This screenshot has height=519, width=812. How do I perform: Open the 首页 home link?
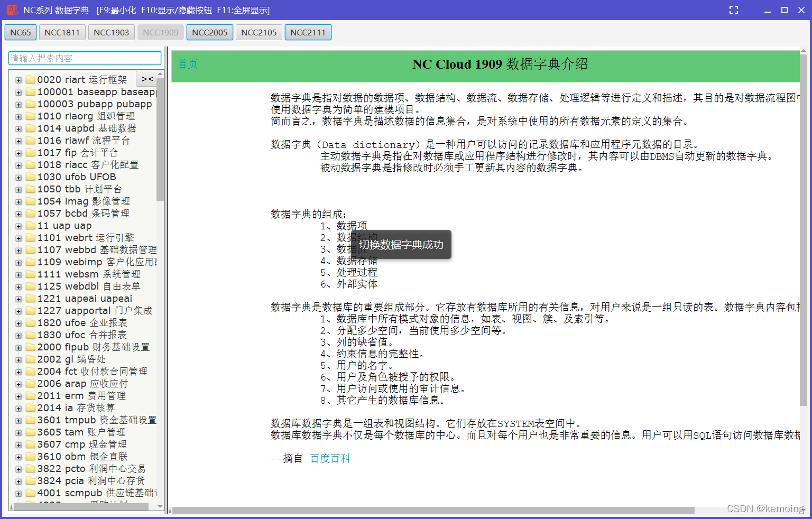[188, 64]
